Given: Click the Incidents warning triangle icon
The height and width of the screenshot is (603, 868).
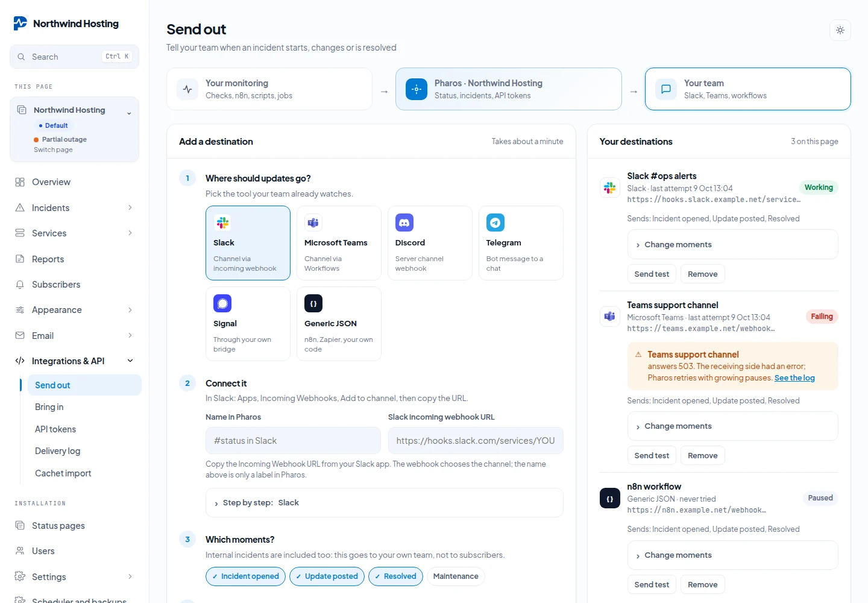Looking at the screenshot, I should click(x=20, y=207).
